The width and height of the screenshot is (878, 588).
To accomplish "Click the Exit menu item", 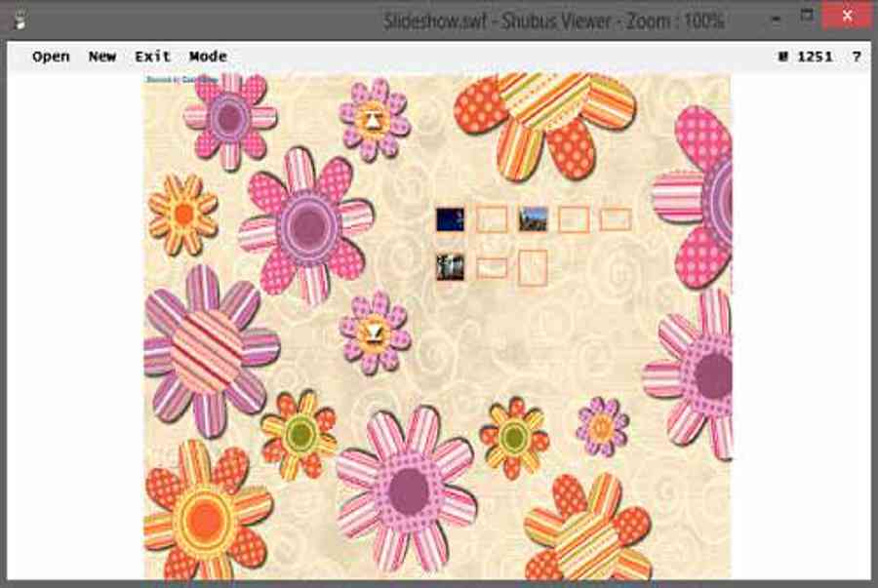I will point(153,57).
